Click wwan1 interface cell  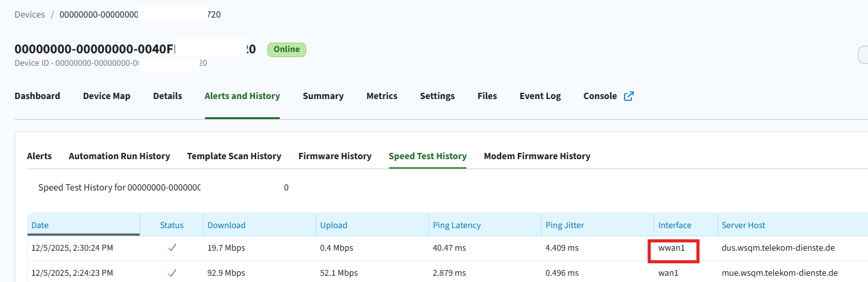pos(671,248)
